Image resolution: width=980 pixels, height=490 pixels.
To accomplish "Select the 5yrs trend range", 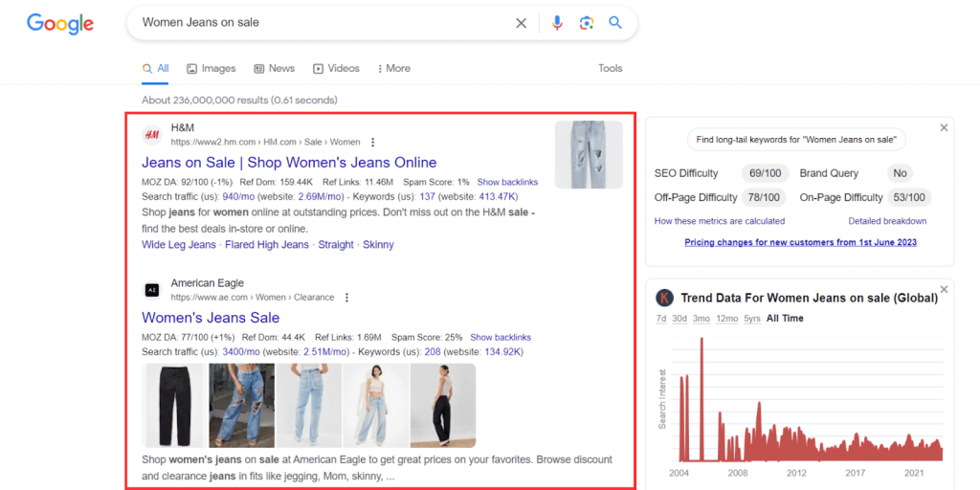I will pyautogui.click(x=752, y=319).
